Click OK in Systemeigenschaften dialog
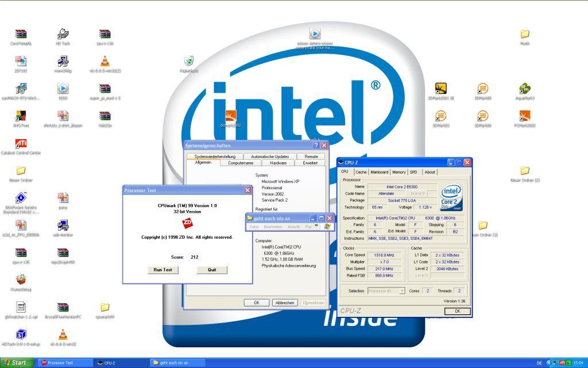This screenshot has width=588, height=368. [257, 302]
